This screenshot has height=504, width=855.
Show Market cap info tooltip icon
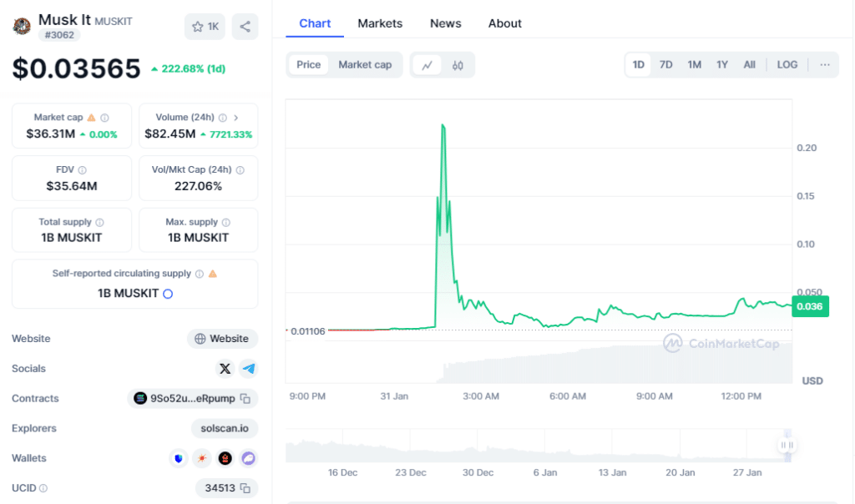tap(104, 118)
